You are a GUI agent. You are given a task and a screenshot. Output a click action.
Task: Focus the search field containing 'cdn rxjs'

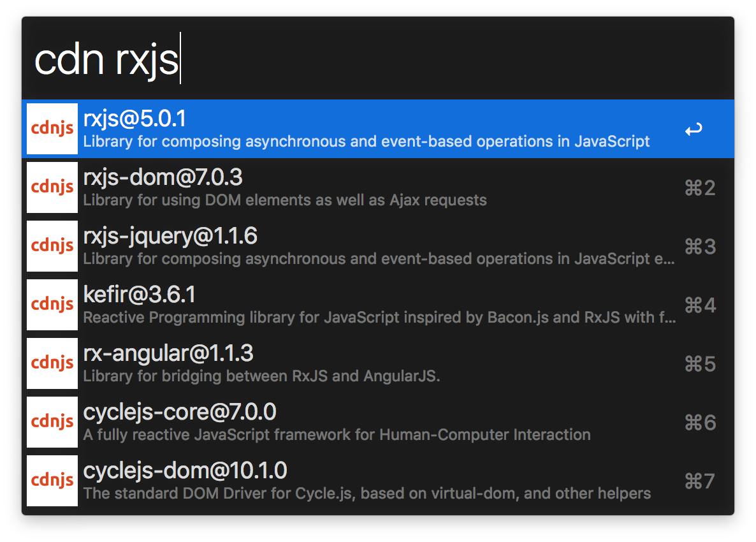click(x=378, y=59)
